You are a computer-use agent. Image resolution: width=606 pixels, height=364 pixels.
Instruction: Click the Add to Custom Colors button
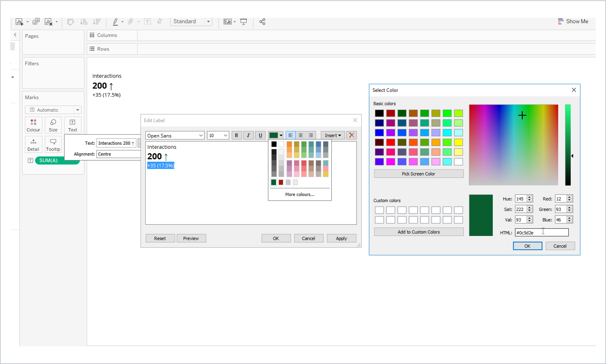(x=418, y=232)
